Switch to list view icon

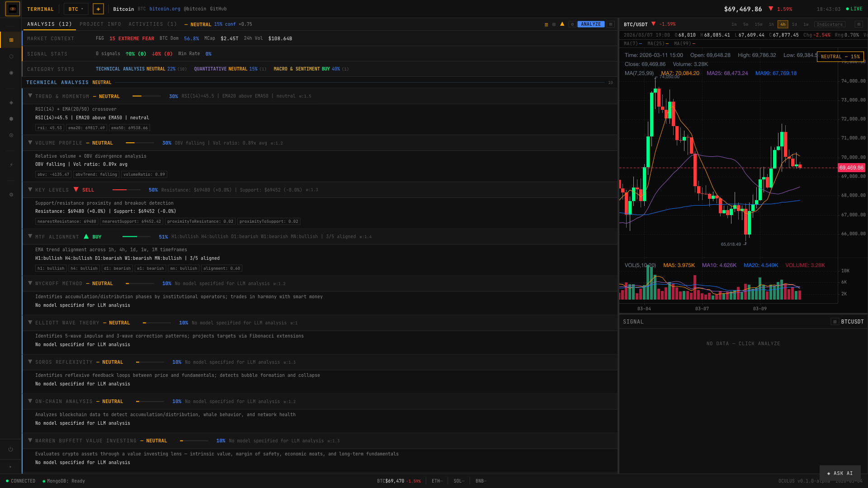point(546,24)
